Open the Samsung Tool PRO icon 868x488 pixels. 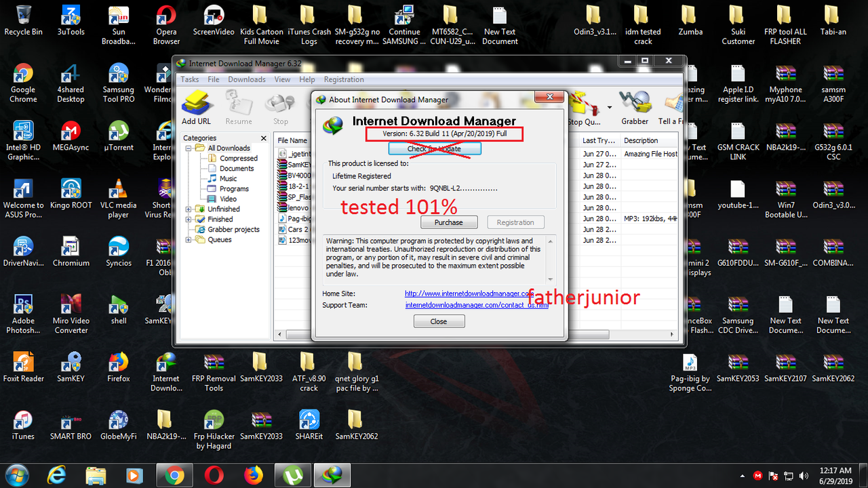[119, 84]
